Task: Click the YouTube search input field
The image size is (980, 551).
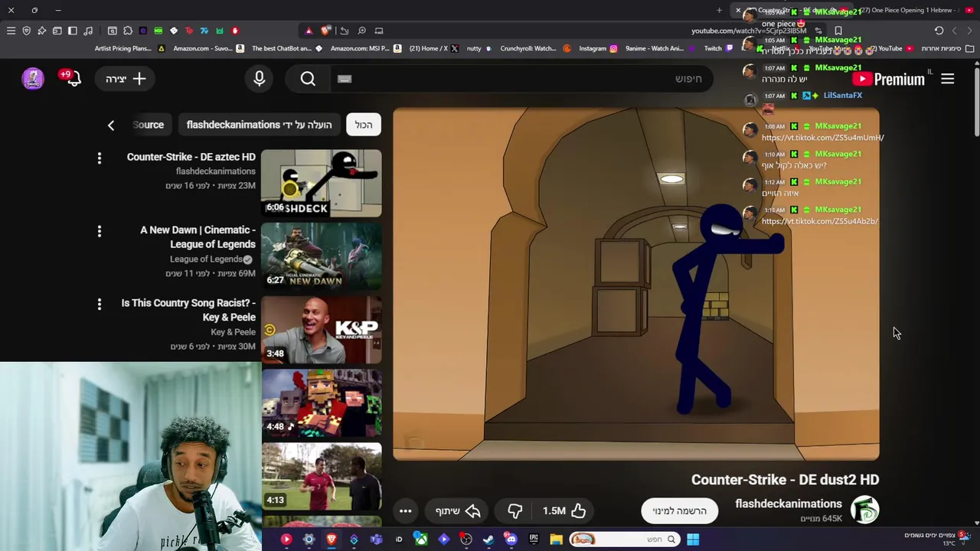Action: click(x=521, y=79)
